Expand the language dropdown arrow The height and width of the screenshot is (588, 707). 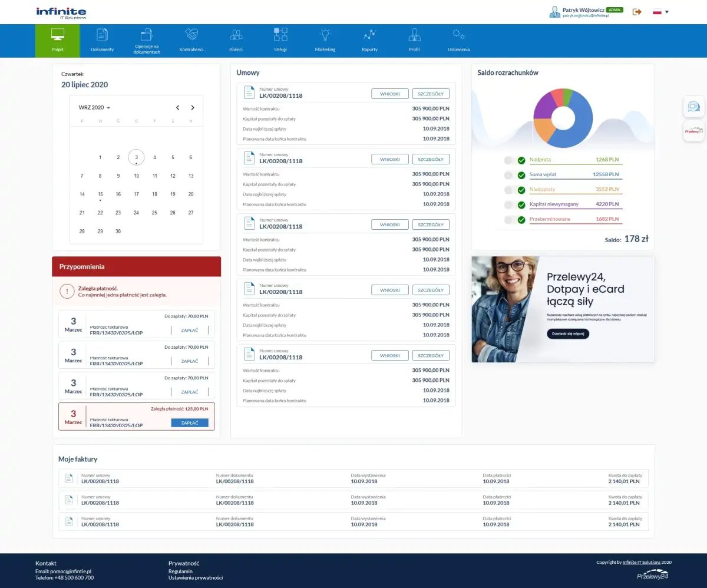tap(667, 12)
